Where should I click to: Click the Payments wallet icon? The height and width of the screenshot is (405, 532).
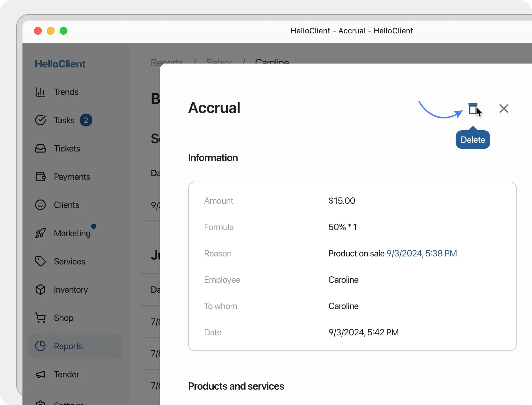[41, 177]
